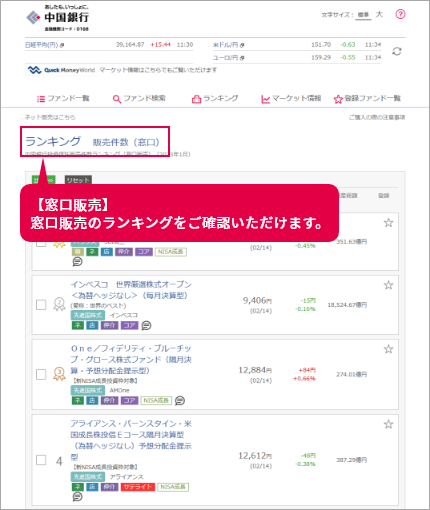430x510 pixels.
Task: Open comment bubble on インベスコ fund
Action: click(146, 325)
